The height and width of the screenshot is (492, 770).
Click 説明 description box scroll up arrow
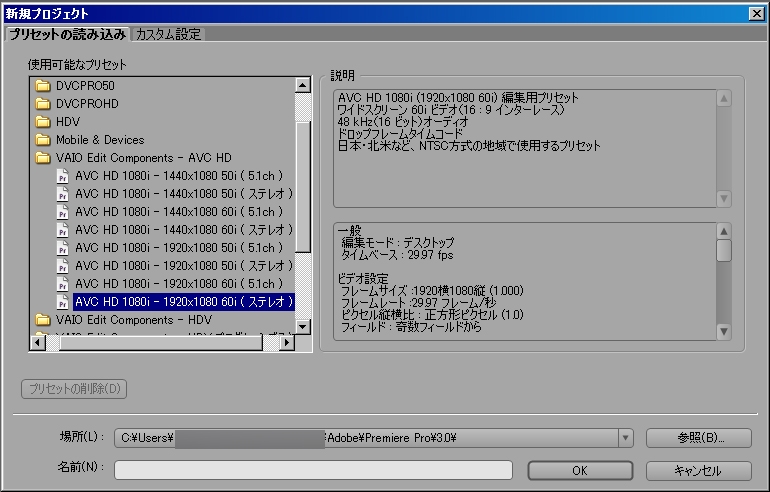pos(723,99)
